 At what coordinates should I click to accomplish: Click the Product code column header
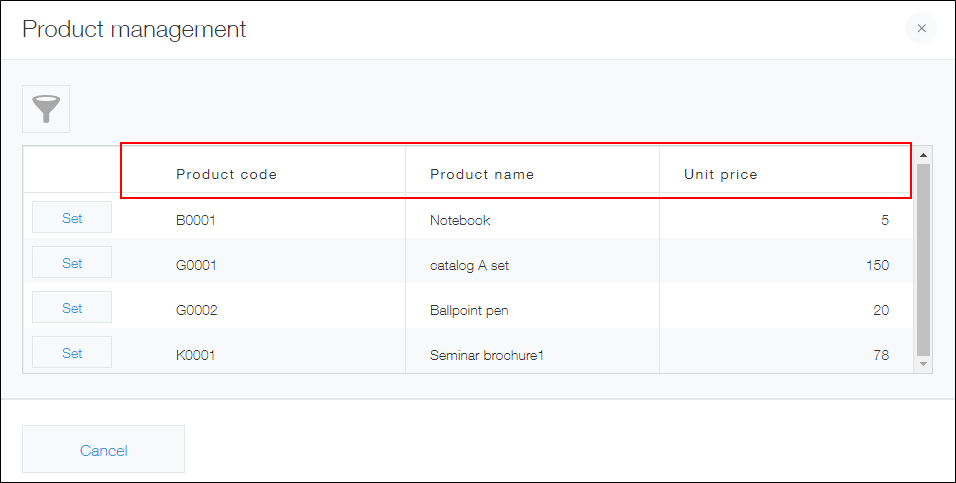(x=226, y=174)
